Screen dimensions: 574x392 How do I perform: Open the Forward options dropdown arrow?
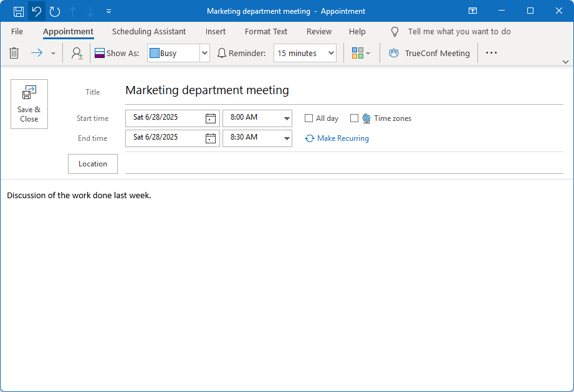tap(53, 53)
